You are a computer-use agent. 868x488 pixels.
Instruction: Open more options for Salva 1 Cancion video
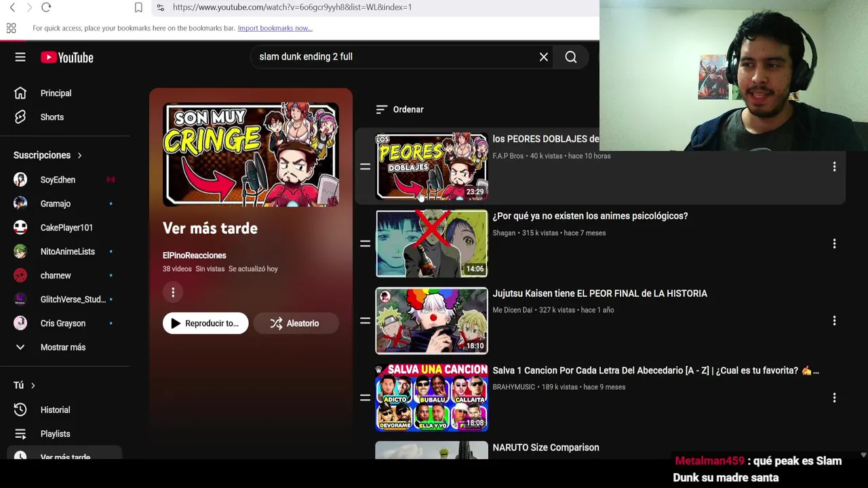pos(834,398)
